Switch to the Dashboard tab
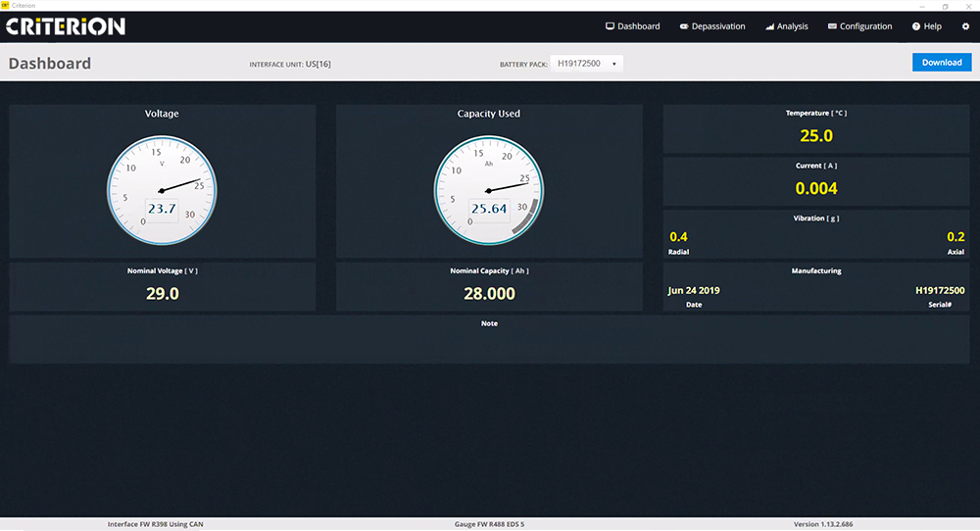 click(632, 26)
